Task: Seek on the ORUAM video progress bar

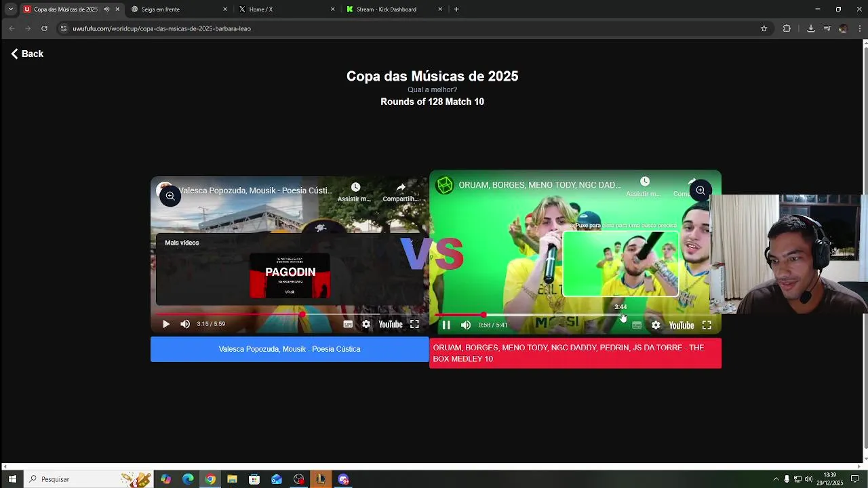Action: pos(575,315)
